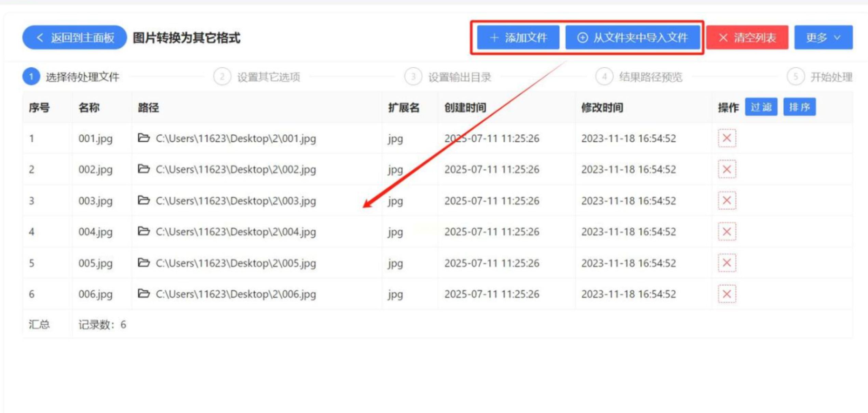Click the red X for 003.jpg
The width and height of the screenshot is (868, 413).
click(727, 200)
